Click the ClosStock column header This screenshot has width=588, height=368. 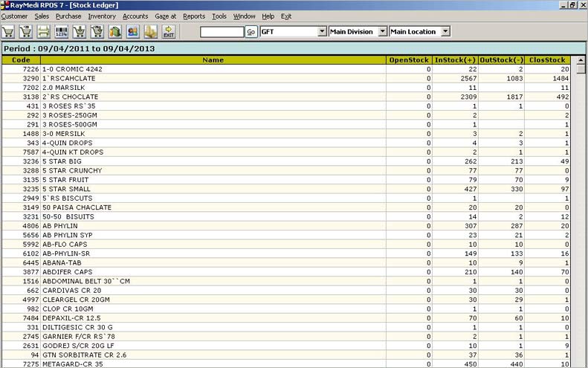pyautogui.click(x=547, y=59)
